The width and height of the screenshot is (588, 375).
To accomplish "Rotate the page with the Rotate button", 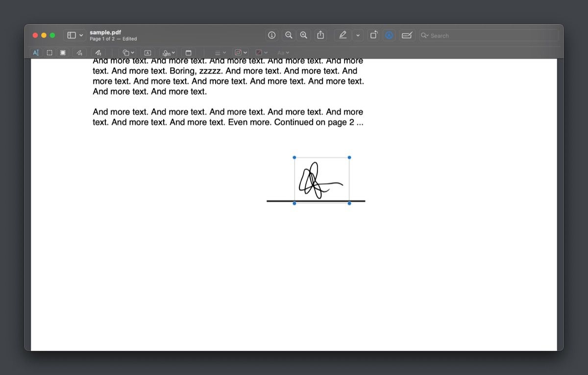I will click(x=373, y=35).
